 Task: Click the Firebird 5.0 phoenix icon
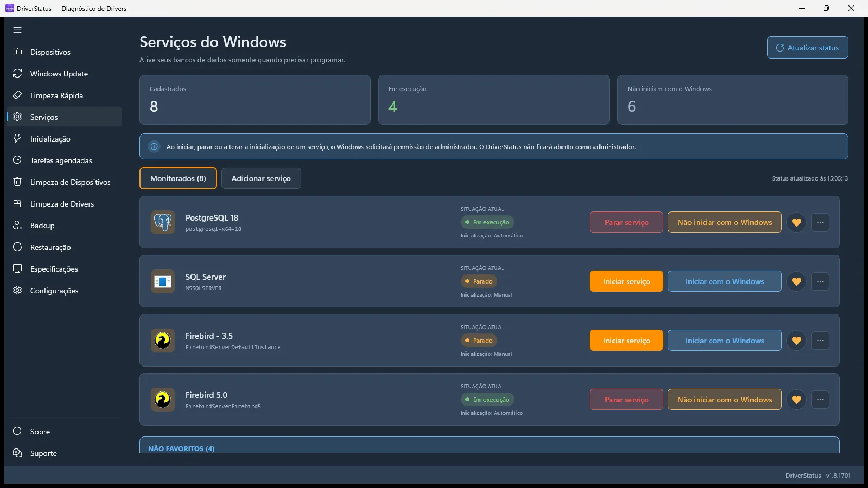click(163, 400)
